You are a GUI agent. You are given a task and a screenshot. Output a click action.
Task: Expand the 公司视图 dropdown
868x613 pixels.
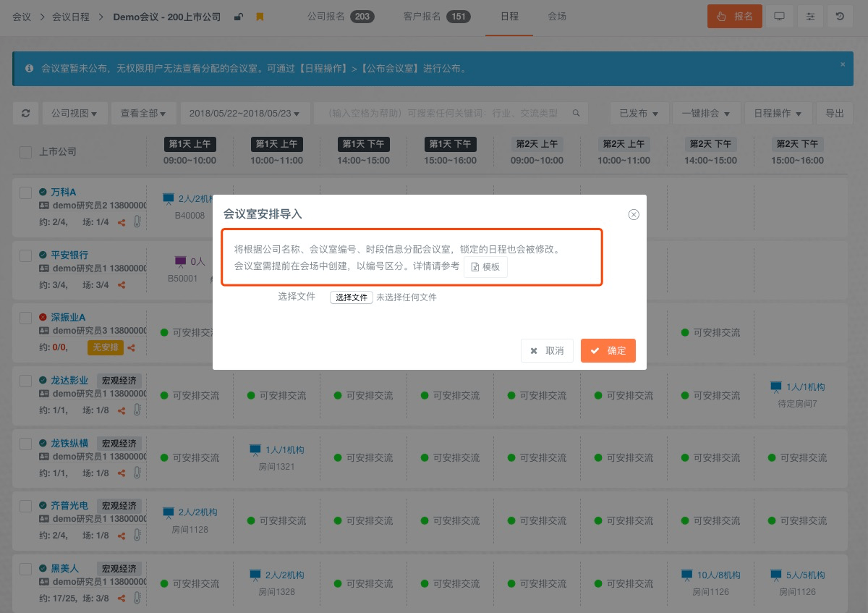75,114
